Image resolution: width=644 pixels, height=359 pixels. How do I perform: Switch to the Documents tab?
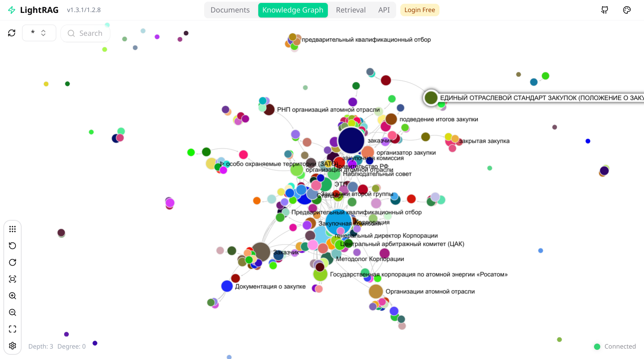(x=230, y=10)
